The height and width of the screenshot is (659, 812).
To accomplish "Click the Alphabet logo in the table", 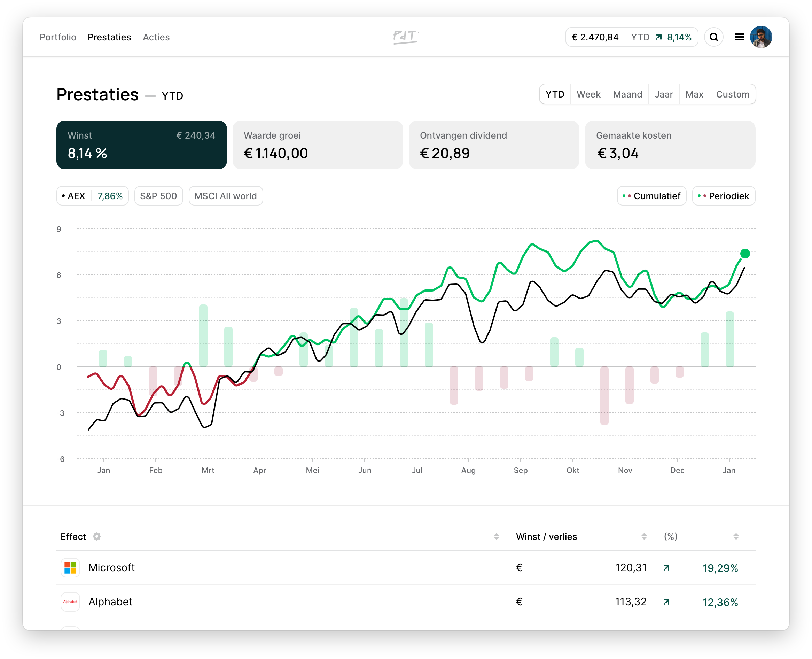I will click(x=70, y=602).
